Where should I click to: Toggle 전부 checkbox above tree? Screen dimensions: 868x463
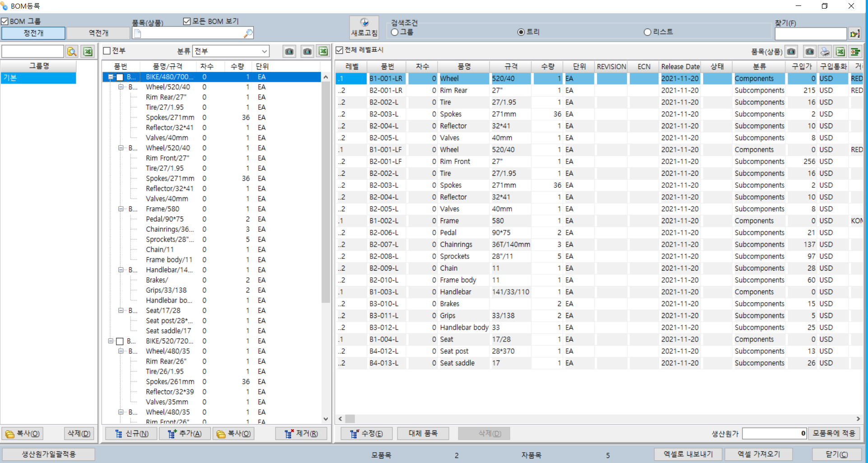click(x=107, y=51)
